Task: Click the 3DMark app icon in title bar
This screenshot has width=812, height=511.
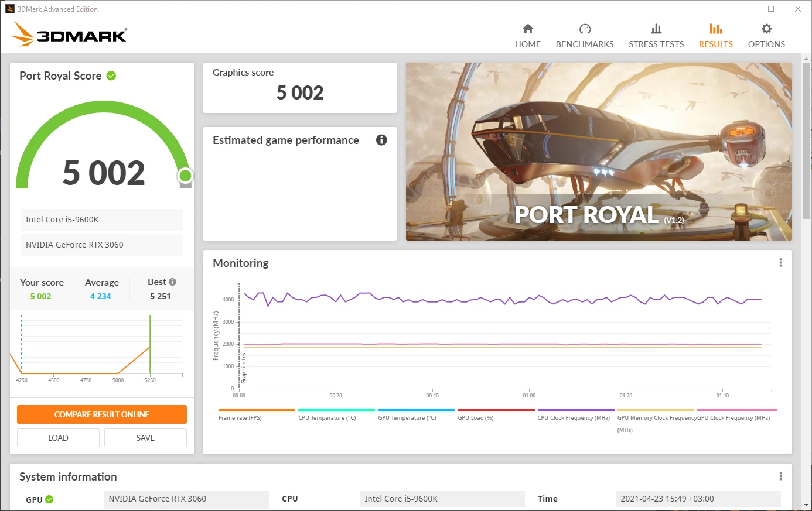Action: 9,9
